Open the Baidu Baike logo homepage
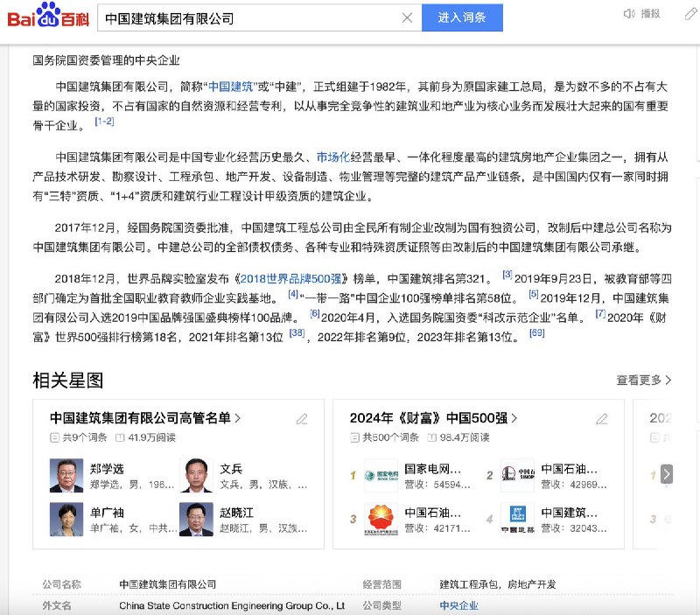Screen dimensions: 700x615 (x=48, y=16)
